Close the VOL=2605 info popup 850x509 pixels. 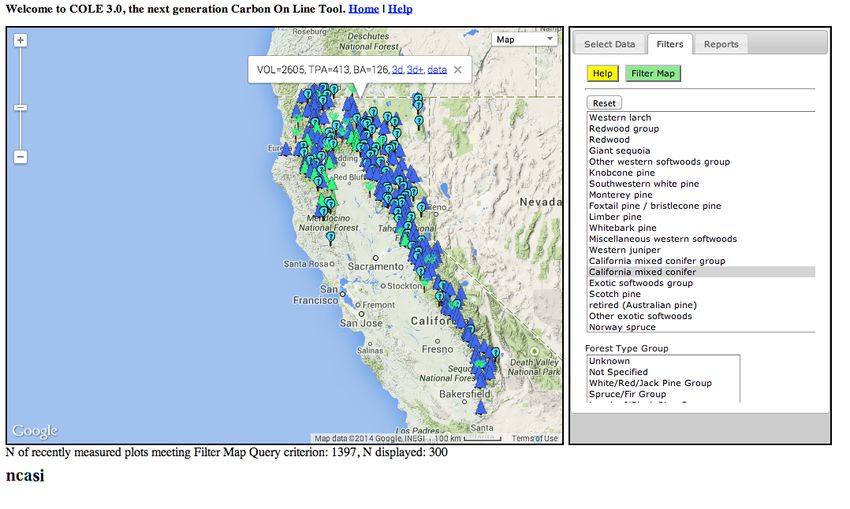(458, 69)
